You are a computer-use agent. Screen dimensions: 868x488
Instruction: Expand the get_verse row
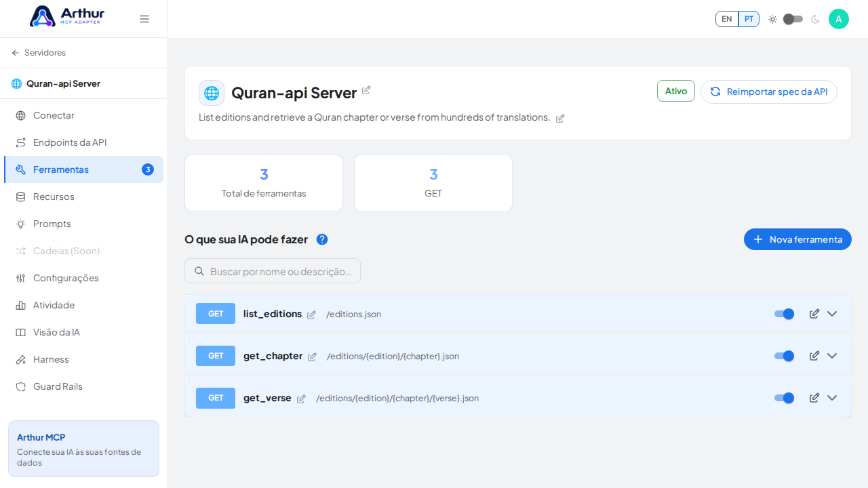[832, 398]
